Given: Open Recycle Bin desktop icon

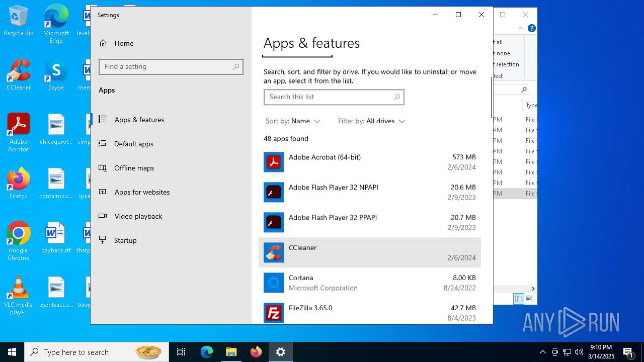Looking at the screenshot, I should 19,22.
